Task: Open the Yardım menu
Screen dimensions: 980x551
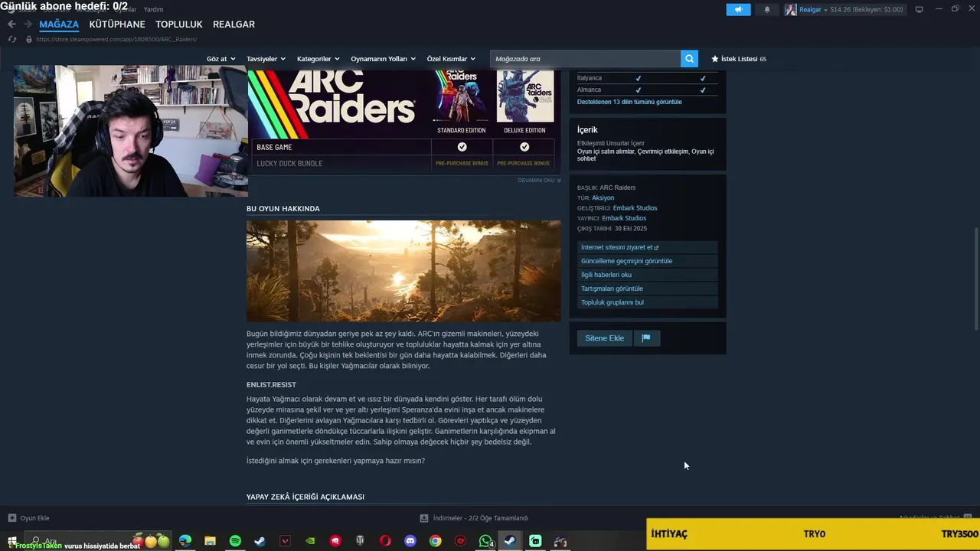Action: [153, 9]
